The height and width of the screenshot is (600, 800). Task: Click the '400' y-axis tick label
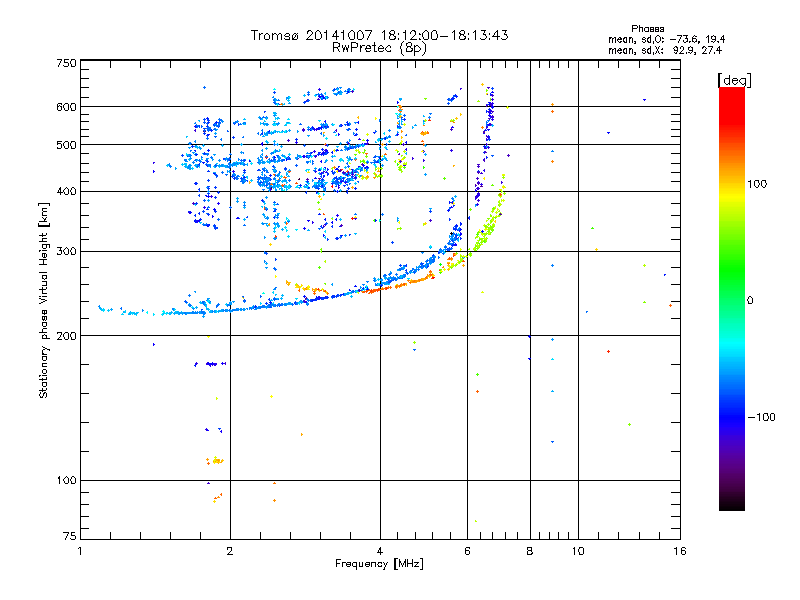[66, 191]
